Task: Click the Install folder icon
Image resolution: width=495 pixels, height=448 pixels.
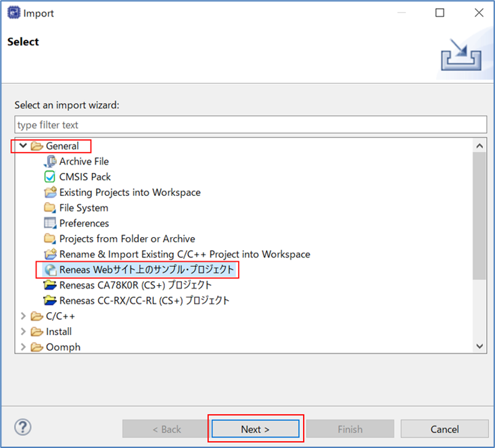Action: 37,332
